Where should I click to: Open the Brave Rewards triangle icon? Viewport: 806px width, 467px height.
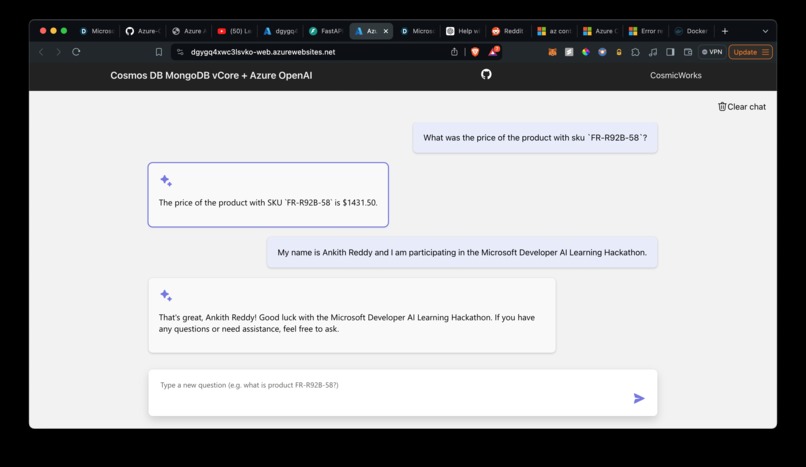coord(493,51)
